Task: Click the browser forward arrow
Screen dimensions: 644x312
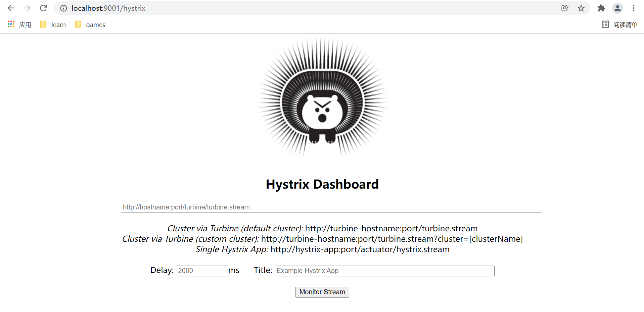Action: click(27, 8)
